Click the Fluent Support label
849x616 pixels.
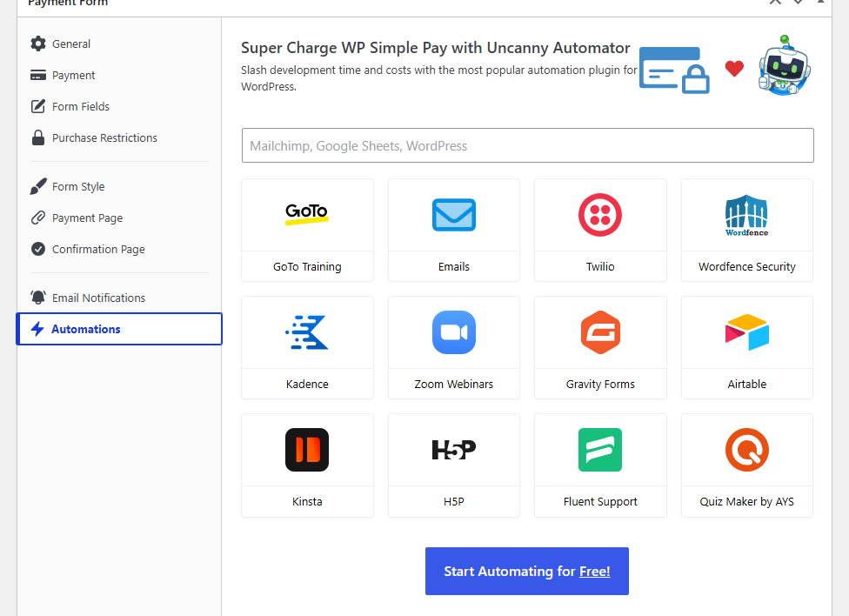(x=600, y=502)
